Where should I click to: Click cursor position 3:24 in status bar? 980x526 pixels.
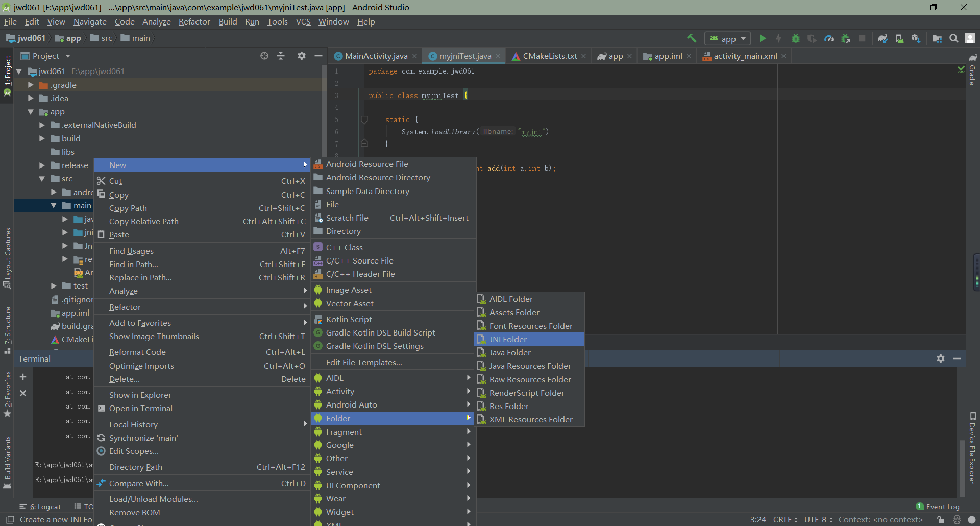[758, 519]
